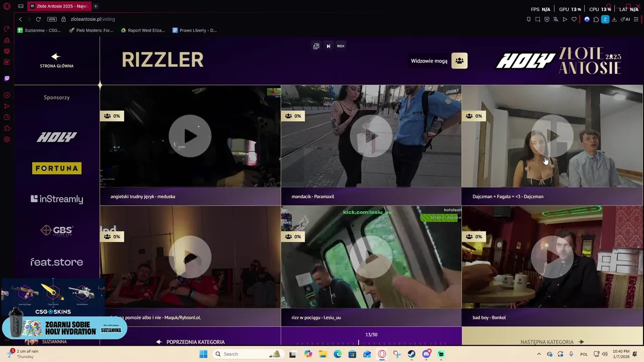Open the Prawo Liberty bookmark
Screen dimensions: 644x362
[195, 30]
